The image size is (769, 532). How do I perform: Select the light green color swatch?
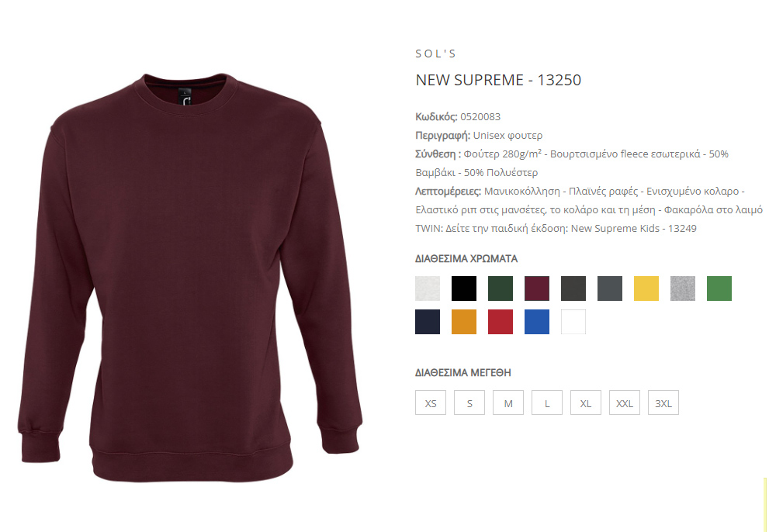[x=719, y=288]
